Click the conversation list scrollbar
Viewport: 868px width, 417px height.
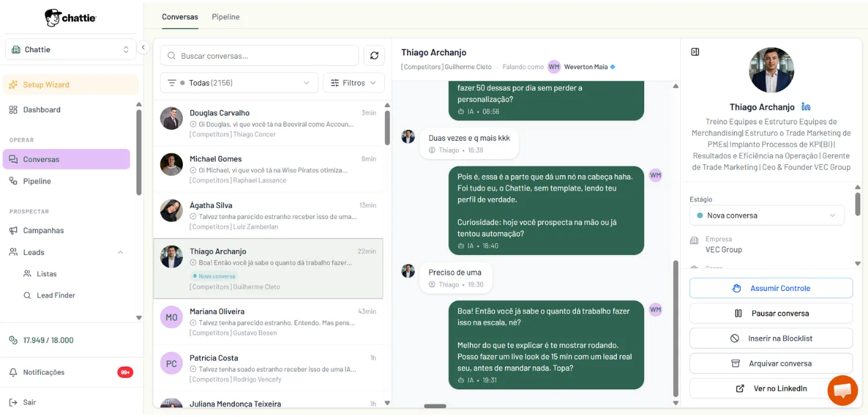(x=387, y=127)
